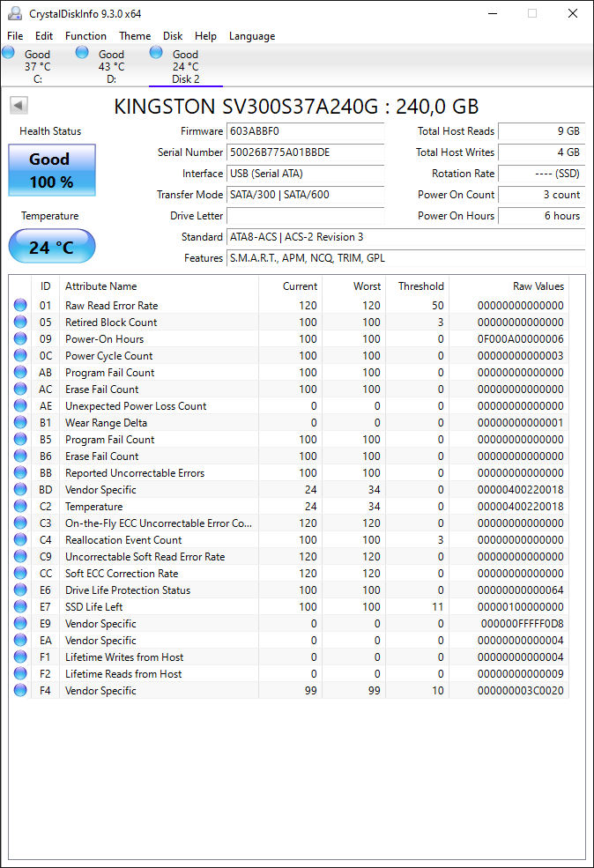Click status orb for attribute BD
594x868 pixels.
tap(20, 489)
